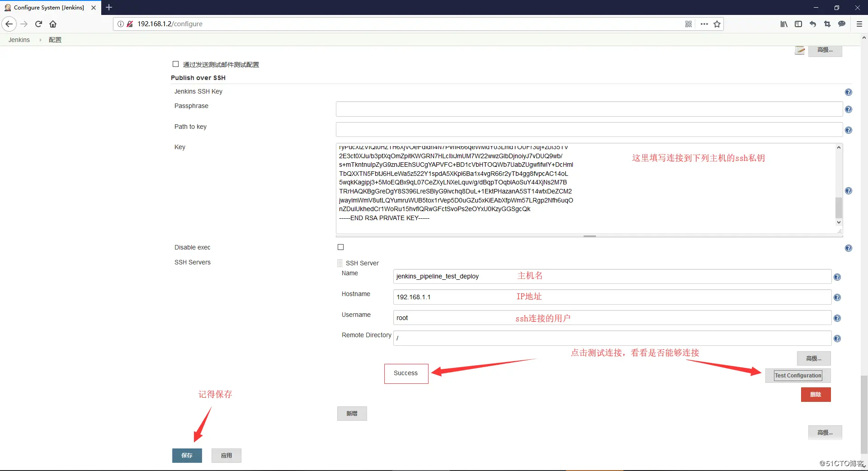Click the END RSA PRIVATE KEY line
This screenshot has height=471, width=868.
point(384,218)
